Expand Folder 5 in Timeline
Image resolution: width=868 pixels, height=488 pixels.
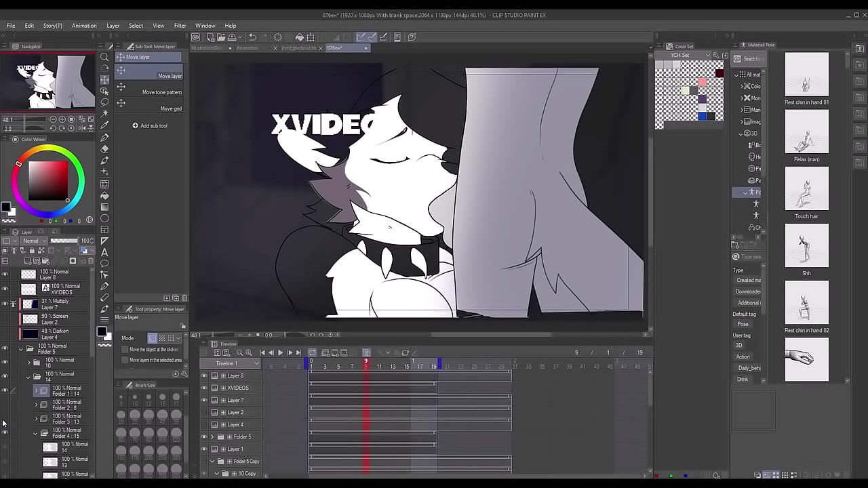tap(212, 436)
